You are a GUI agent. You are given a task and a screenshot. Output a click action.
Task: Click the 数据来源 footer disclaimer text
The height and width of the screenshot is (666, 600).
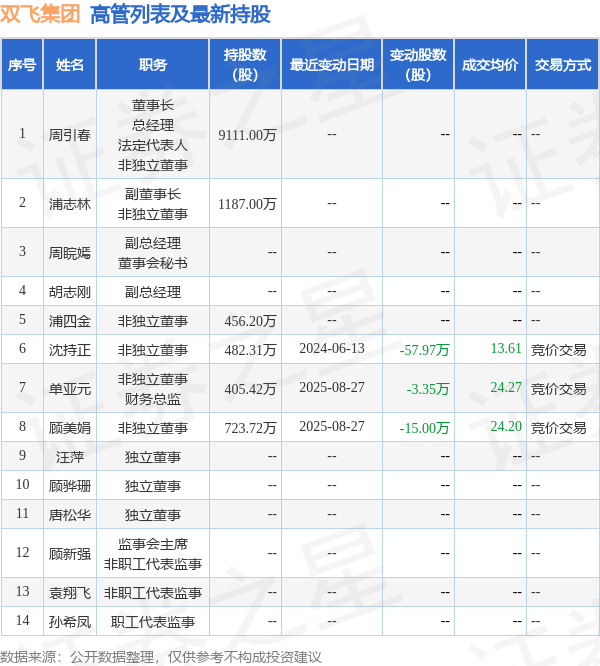[x=161, y=657]
